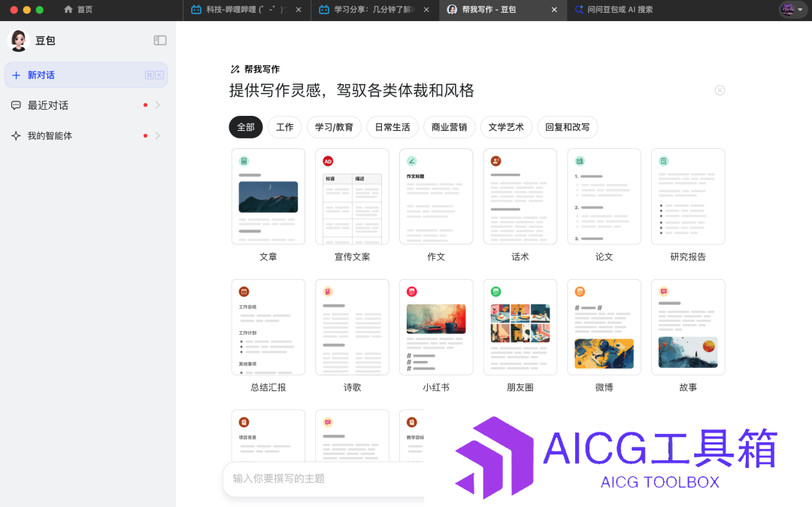Click the red icon on 小红书 card

412,292
